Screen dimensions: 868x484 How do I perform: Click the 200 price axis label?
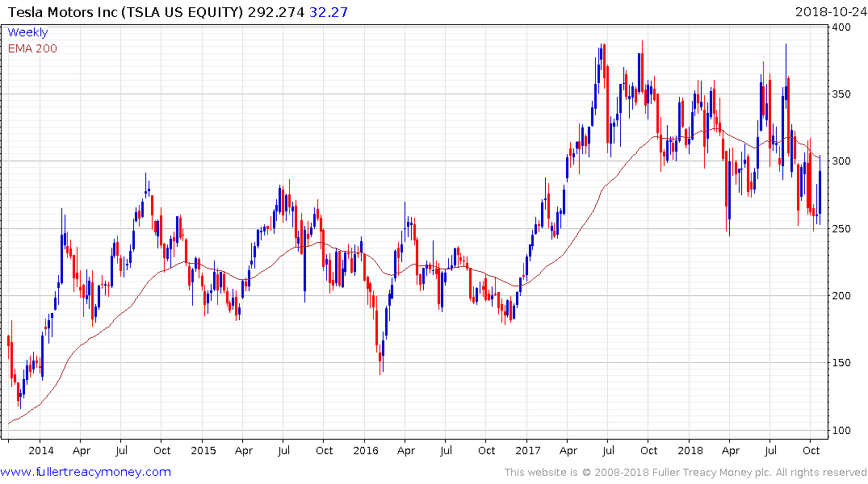click(x=841, y=295)
